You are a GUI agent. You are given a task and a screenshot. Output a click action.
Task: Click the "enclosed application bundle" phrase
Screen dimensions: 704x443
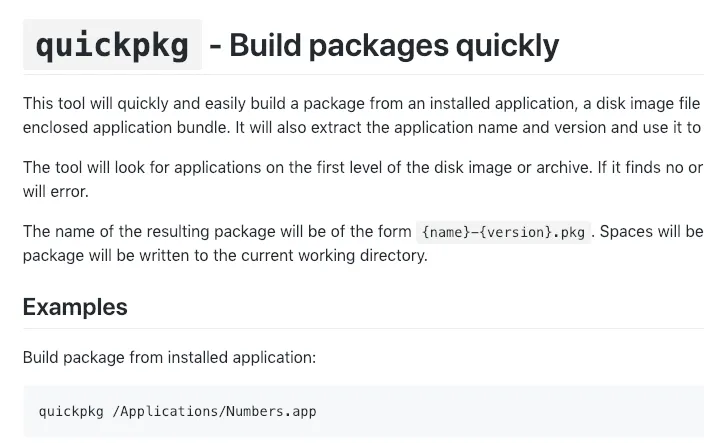coord(126,127)
